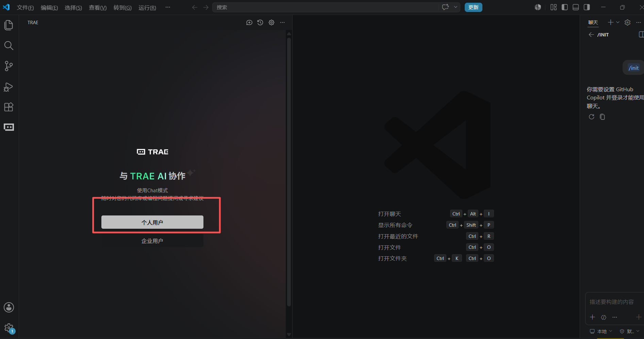The image size is (644, 339).
Task: Open the Accounts menu in the activity bar
Action: [x=9, y=307]
